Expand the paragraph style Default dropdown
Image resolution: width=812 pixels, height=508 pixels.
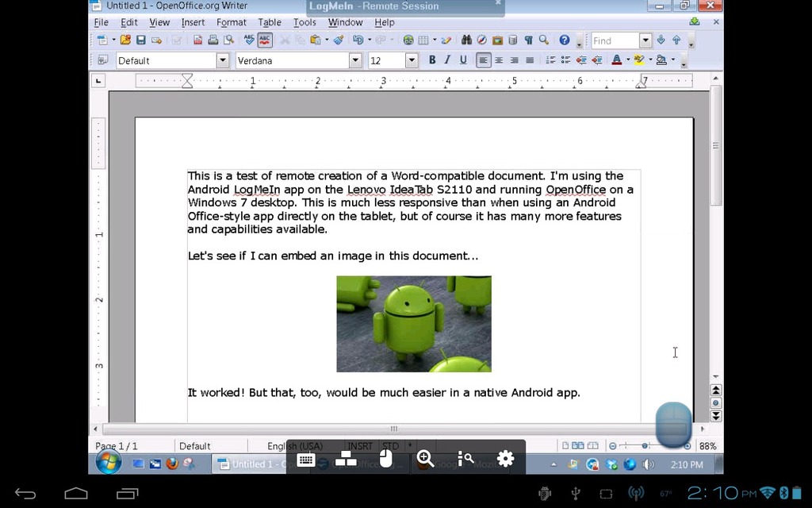pyautogui.click(x=223, y=60)
